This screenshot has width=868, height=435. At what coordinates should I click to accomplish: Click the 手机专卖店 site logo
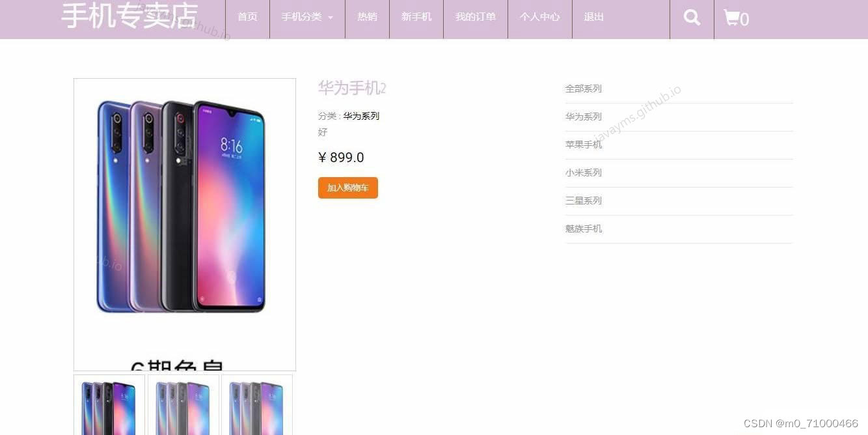point(129,16)
